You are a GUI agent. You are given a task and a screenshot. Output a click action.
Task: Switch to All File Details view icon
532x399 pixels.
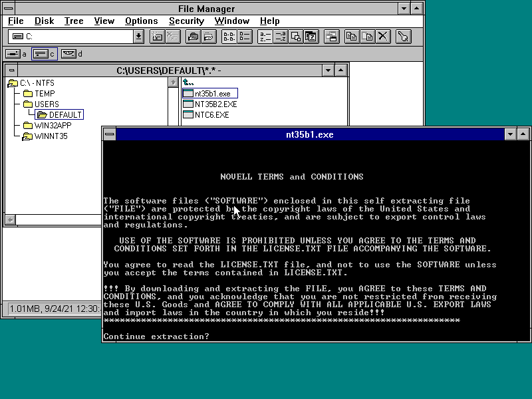[245, 37]
